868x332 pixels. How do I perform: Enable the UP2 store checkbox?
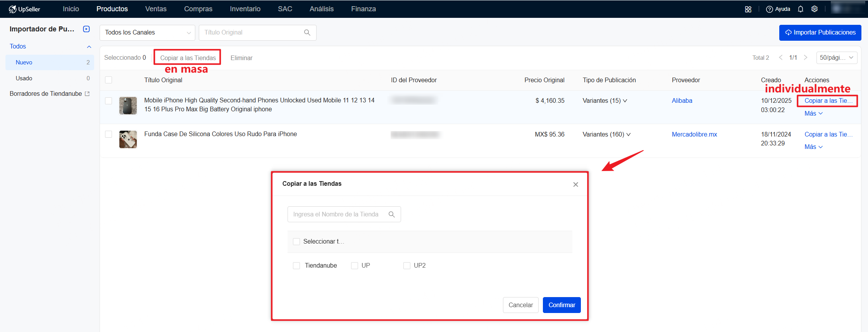[x=406, y=266]
